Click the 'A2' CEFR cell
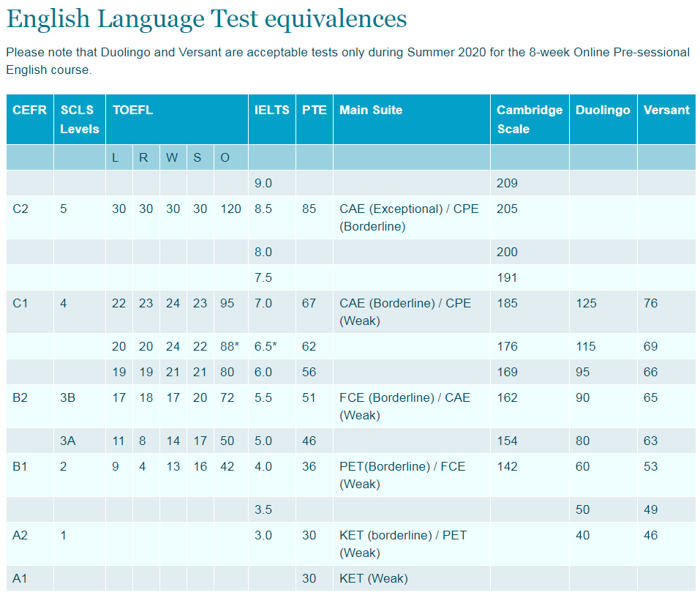This screenshot has height=598, width=700. click(30, 544)
